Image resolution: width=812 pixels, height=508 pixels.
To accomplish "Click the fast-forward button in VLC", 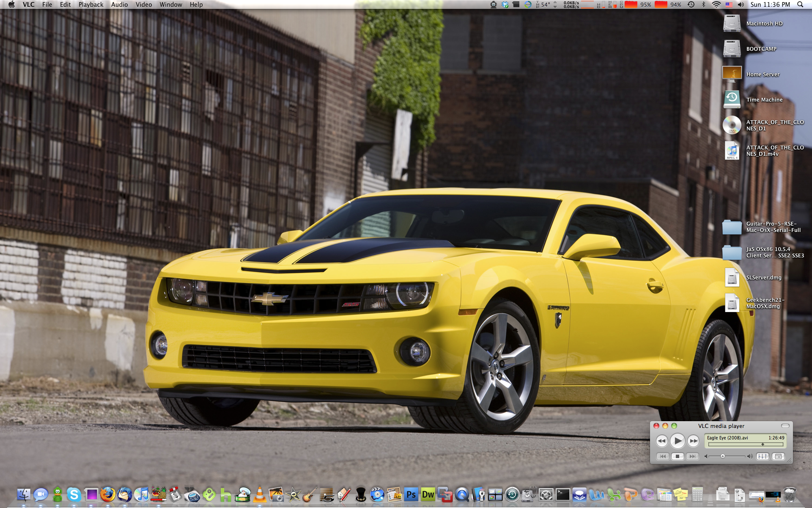I will 694,441.
